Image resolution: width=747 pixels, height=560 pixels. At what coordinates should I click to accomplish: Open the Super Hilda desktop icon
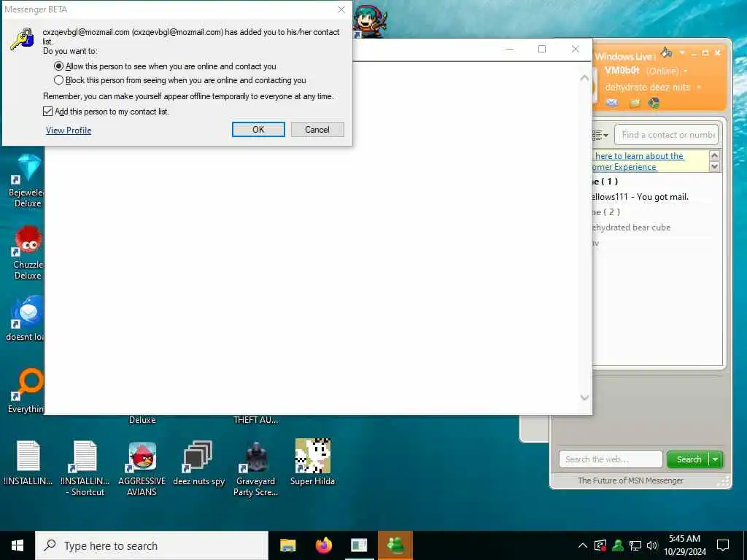(x=312, y=462)
